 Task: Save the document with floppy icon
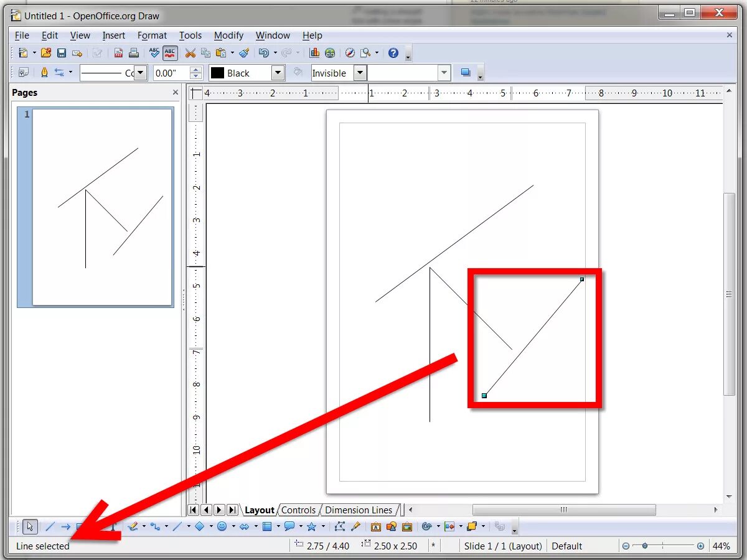62,54
